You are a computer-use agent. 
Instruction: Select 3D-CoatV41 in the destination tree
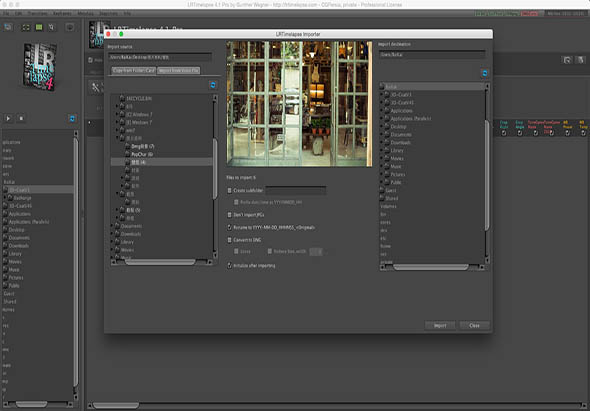pyautogui.click(x=401, y=102)
